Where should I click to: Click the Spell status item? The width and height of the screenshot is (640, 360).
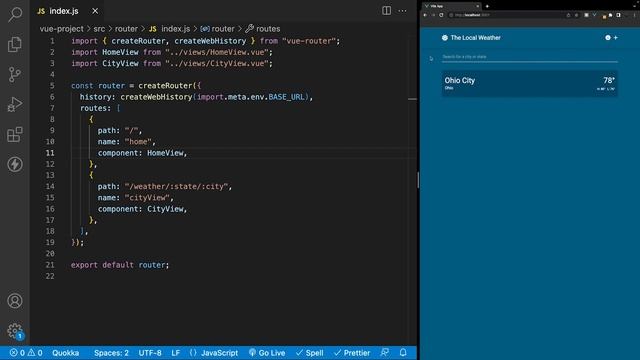click(x=310, y=353)
